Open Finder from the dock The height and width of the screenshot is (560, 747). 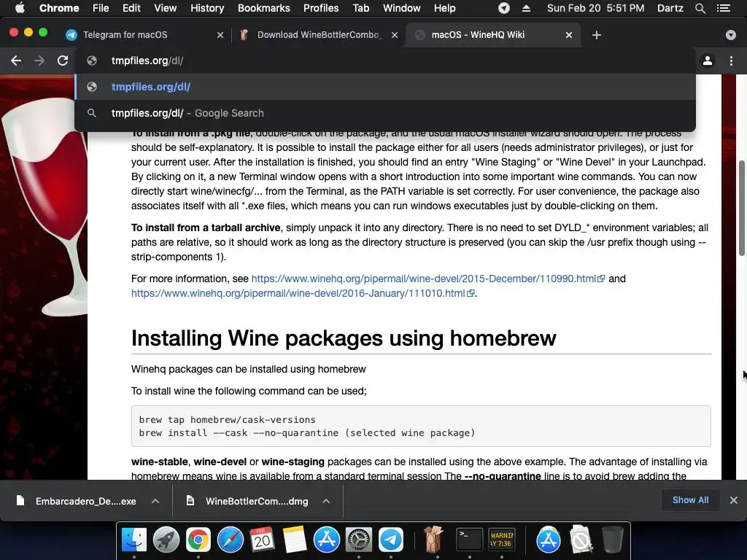[134, 540]
